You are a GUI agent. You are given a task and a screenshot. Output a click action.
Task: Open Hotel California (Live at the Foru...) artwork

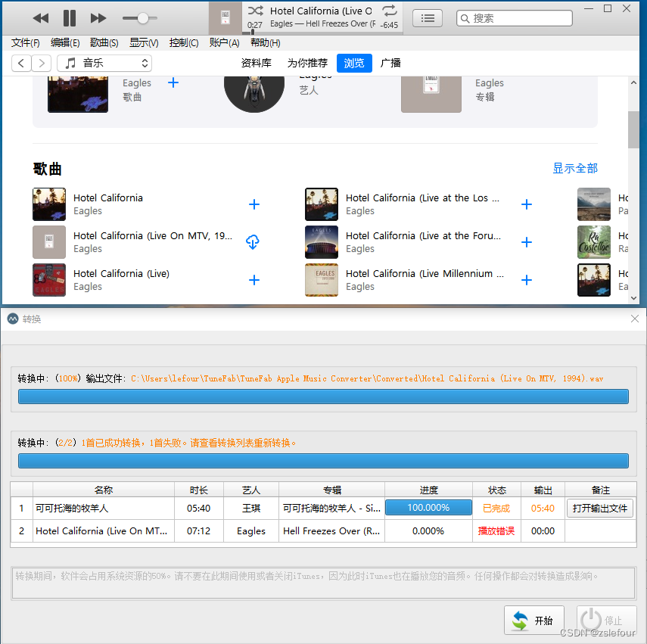pos(322,242)
